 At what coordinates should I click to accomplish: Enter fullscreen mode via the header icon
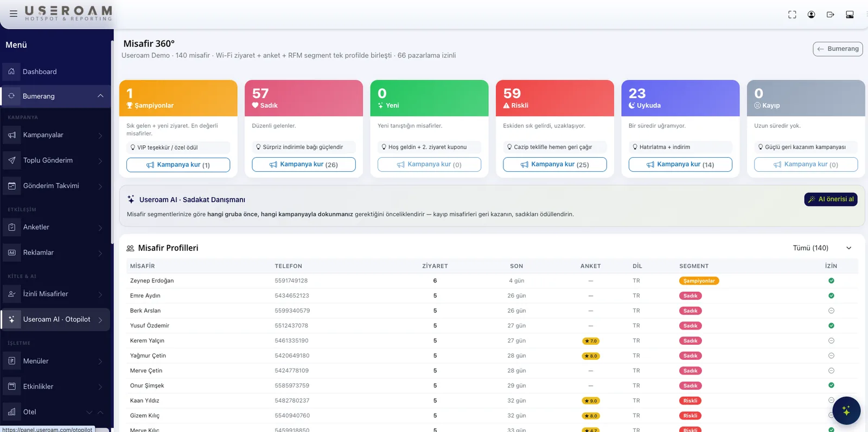[x=792, y=15]
